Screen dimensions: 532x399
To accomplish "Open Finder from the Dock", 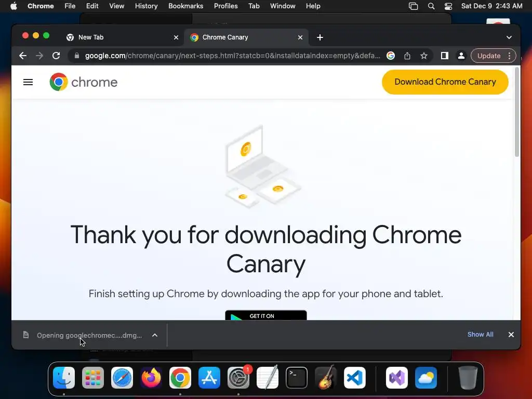I will tap(64, 378).
